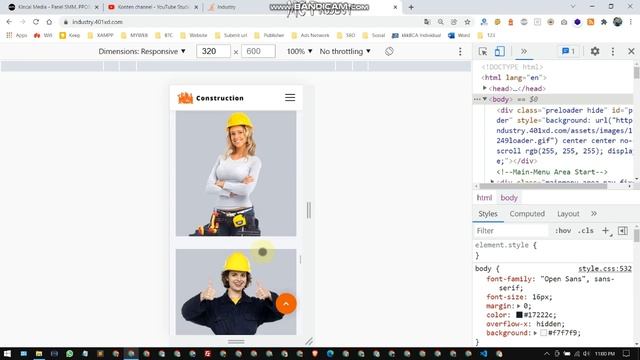Click the orange scroll-to-top button
The height and width of the screenshot is (360, 640).
pos(286,304)
